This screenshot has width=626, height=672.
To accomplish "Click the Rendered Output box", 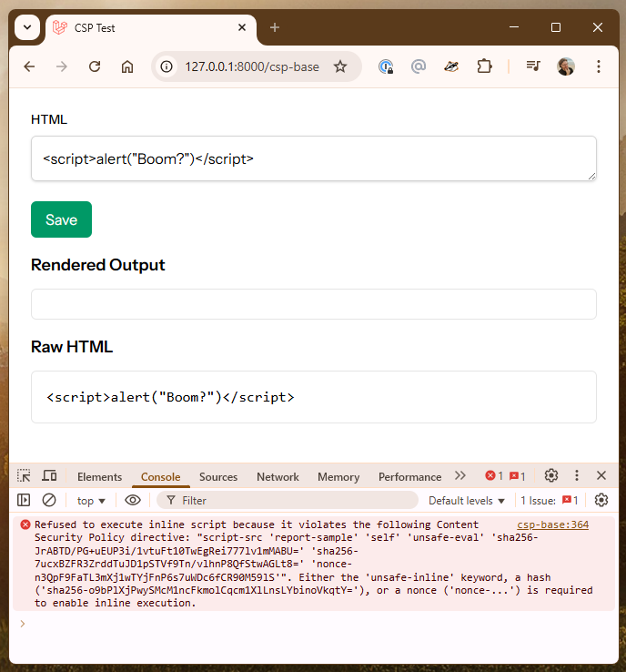I will click(313, 304).
